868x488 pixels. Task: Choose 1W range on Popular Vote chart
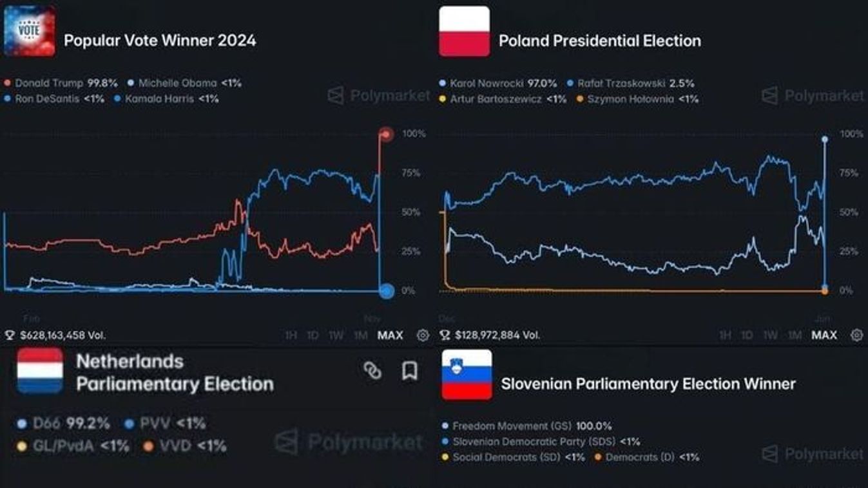point(336,335)
